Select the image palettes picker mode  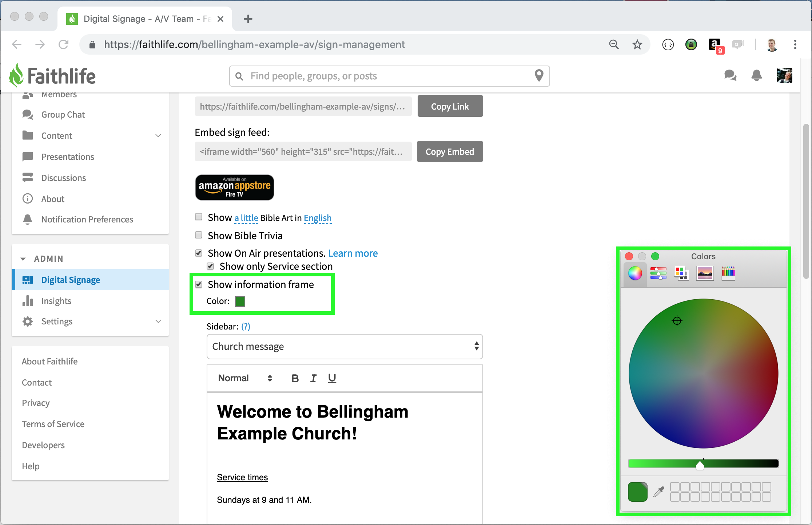click(705, 273)
